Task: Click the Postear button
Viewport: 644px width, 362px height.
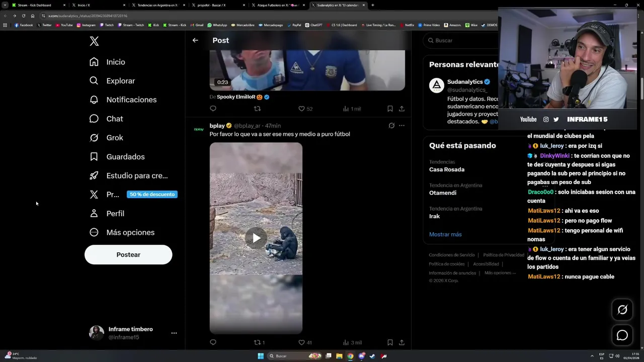Action: (128, 254)
